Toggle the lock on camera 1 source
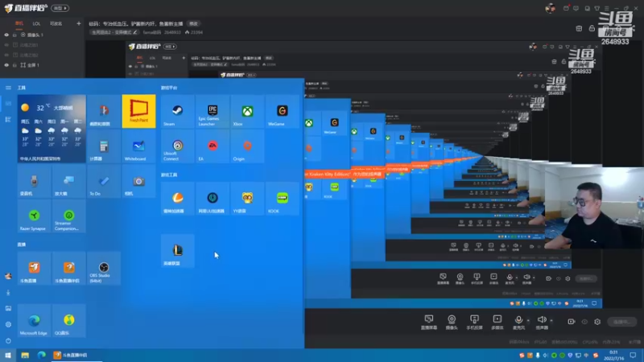The image size is (644, 362). click(x=14, y=35)
